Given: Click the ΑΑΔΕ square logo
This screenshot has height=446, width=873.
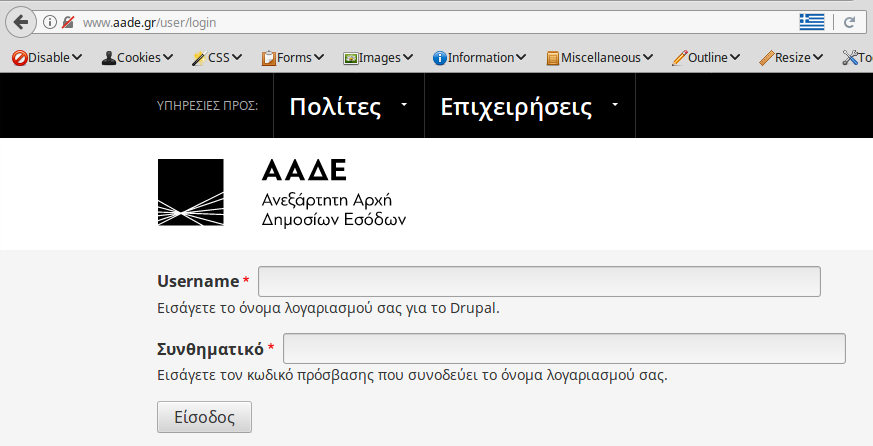Looking at the screenshot, I should 191,193.
